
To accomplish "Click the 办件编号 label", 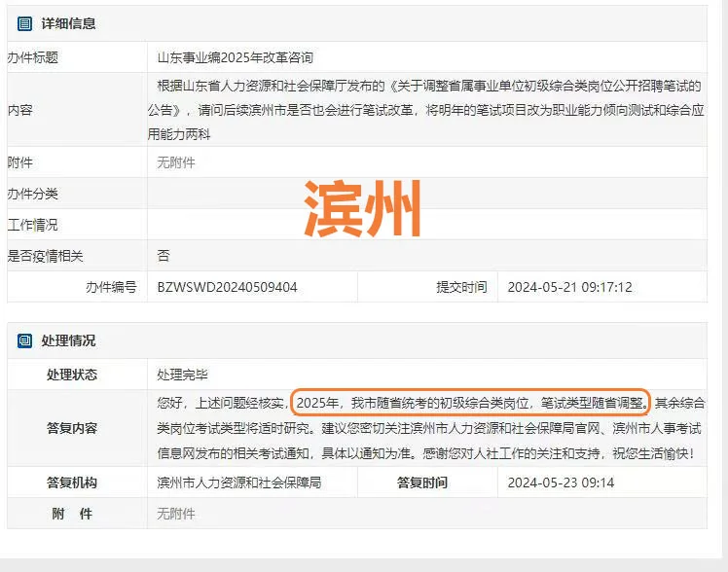I will pyautogui.click(x=111, y=287).
